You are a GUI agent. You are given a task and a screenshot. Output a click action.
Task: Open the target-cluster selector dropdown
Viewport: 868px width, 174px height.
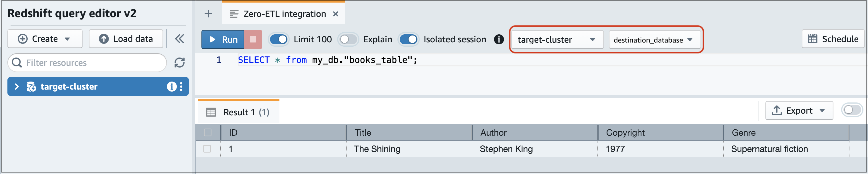click(x=557, y=39)
